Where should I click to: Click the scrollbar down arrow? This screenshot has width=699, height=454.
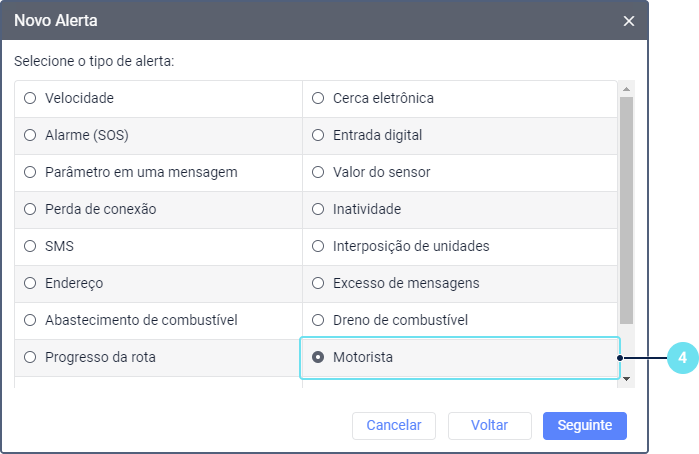pyautogui.click(x=627, y=379)
